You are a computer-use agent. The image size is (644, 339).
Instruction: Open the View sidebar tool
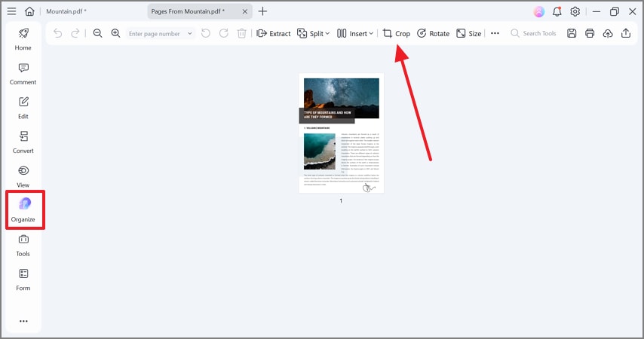[x=23, y=176]
